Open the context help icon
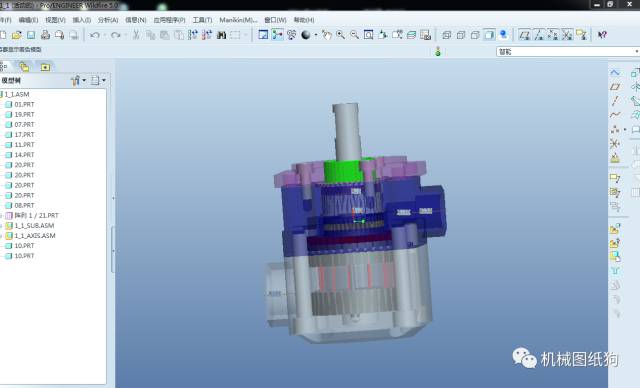Viewport: 640px width, 388px height. (602, 35)
